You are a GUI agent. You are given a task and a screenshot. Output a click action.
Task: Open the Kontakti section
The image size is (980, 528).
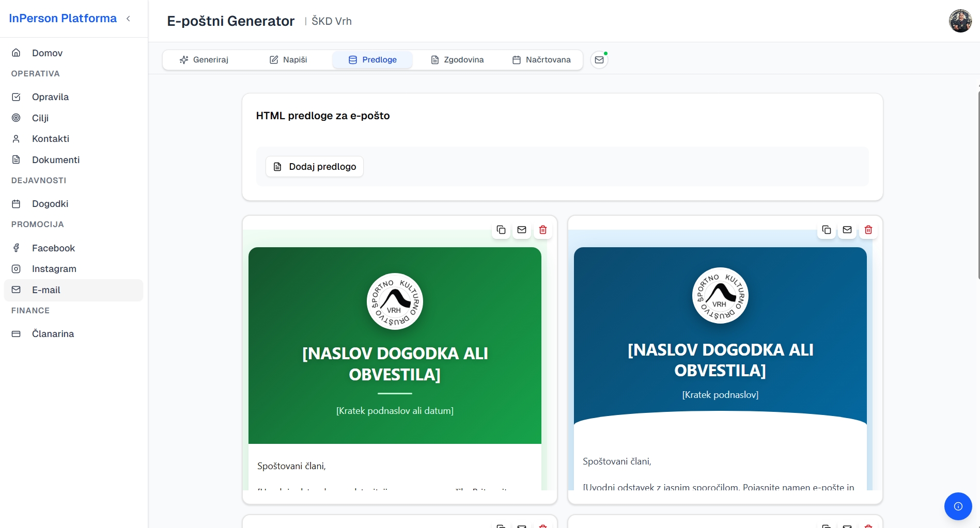point(51,138)
